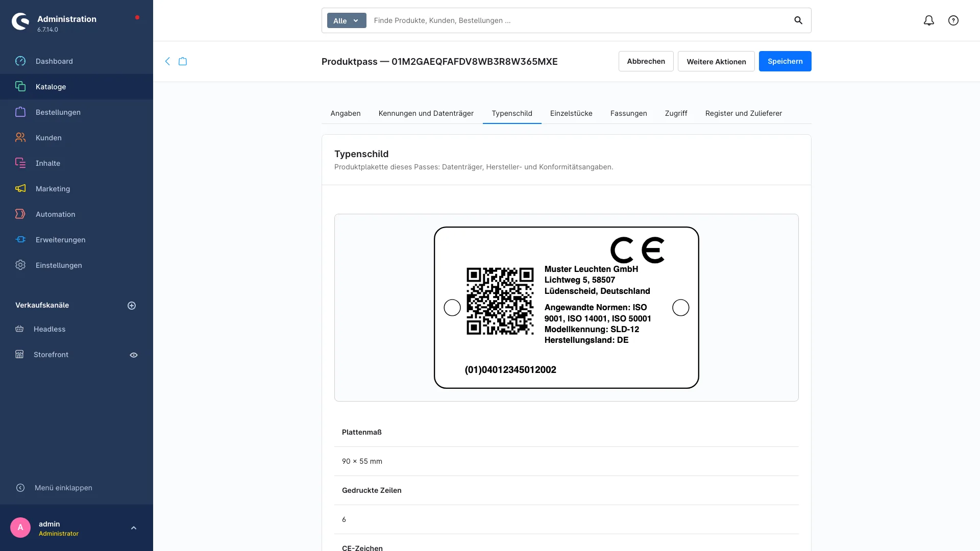Save with the Speichern button
980x551 pixels.
pos(785,61)
